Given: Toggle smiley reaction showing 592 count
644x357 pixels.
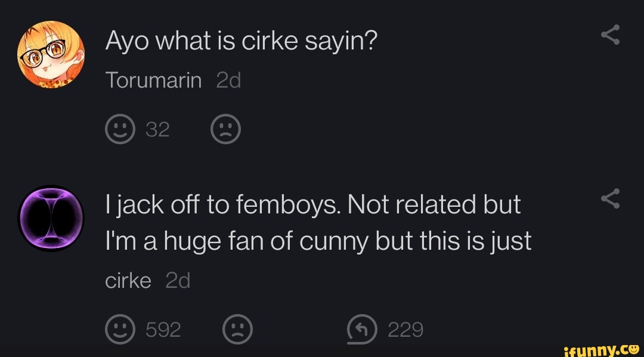Looking at the screenshot, I should (x=143, y=328).
